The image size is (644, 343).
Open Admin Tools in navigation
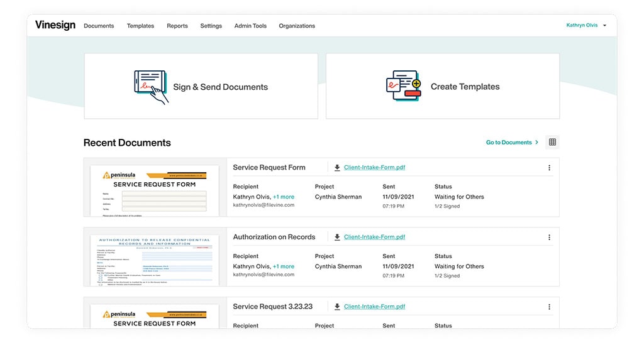coord(250,26)
